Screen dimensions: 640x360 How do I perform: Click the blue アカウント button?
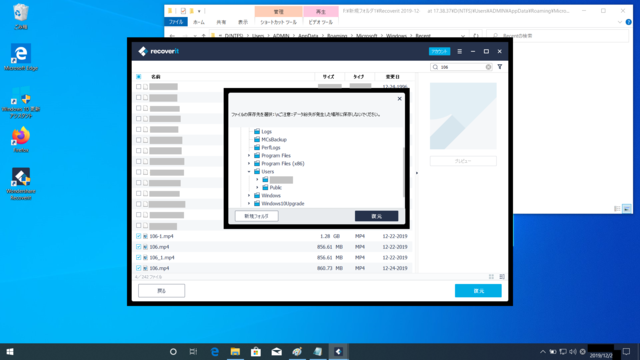pyautogui.click(x=440, y=51)
